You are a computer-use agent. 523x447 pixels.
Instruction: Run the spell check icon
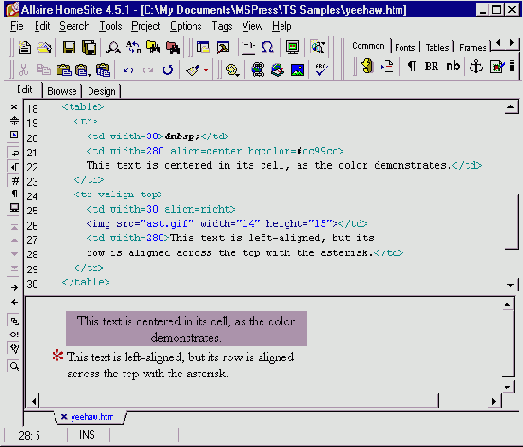point(321,70)
